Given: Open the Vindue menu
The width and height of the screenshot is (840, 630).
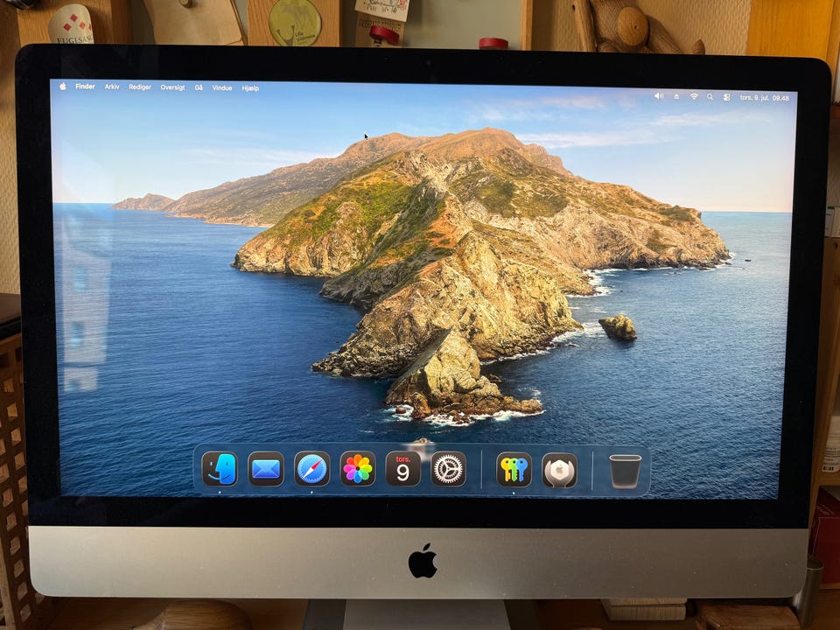Looking at the screenshot, I should pos(221,87).
